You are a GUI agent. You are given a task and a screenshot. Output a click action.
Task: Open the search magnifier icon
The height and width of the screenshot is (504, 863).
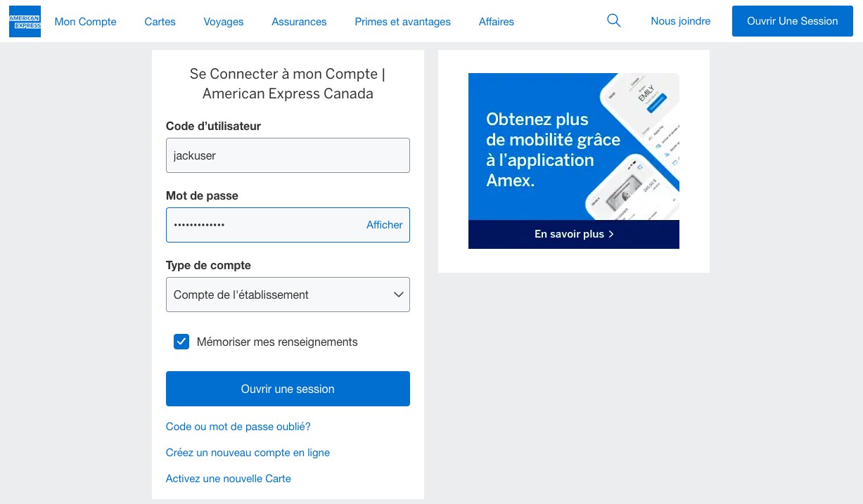614,21
